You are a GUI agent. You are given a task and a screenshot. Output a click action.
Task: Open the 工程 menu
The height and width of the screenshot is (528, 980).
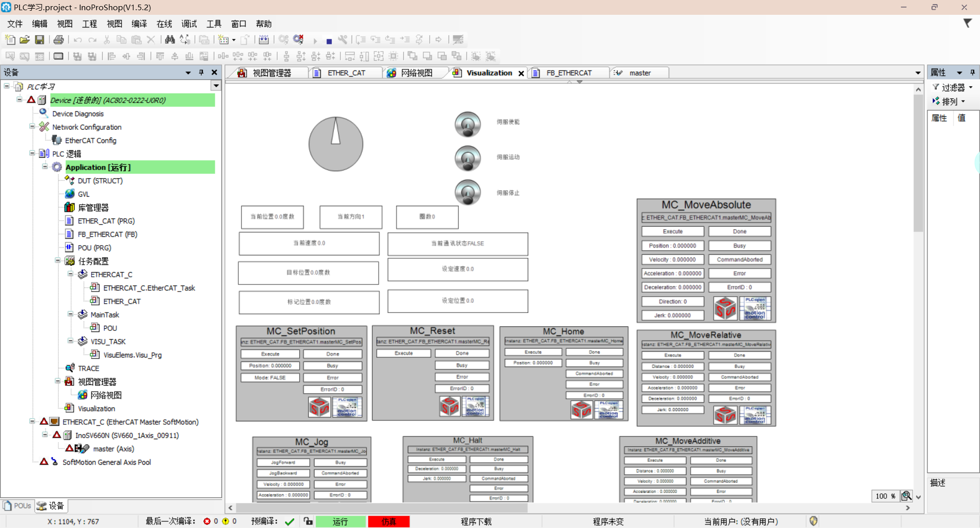[89, 23]
